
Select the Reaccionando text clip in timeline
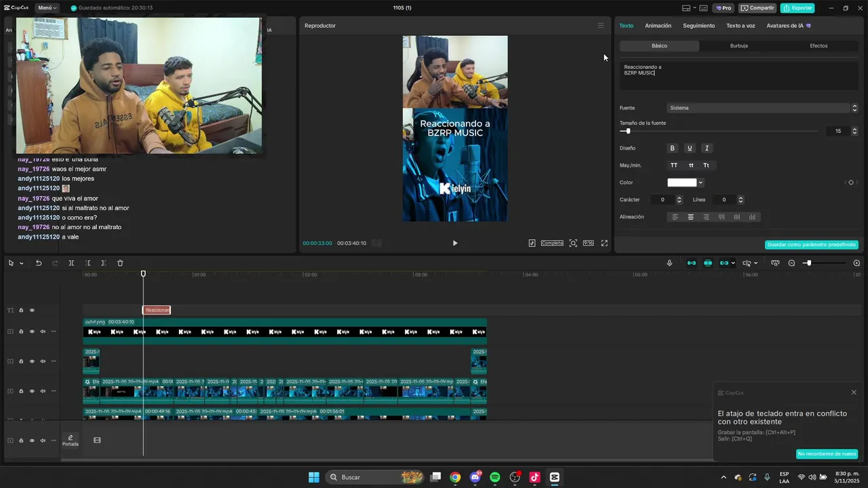[157, 310]
